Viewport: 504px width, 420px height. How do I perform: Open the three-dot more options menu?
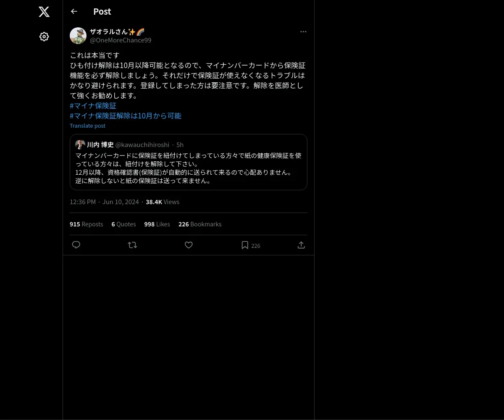pyautogui.click(x=303, y=32)
